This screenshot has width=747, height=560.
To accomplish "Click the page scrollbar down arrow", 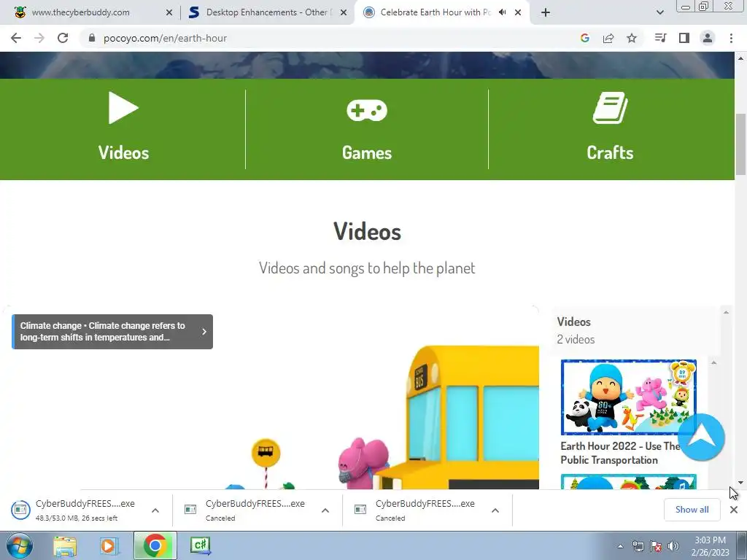I will (x=740, y=483).
